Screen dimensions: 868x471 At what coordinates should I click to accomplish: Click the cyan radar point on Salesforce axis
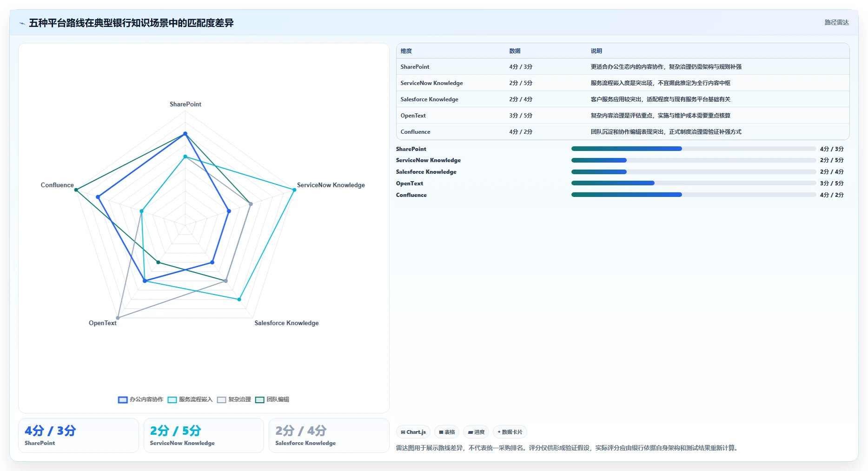239,300
